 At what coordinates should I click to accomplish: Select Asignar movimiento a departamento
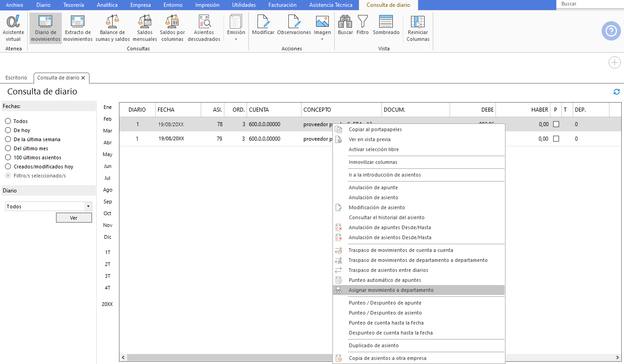click(418, 290)
